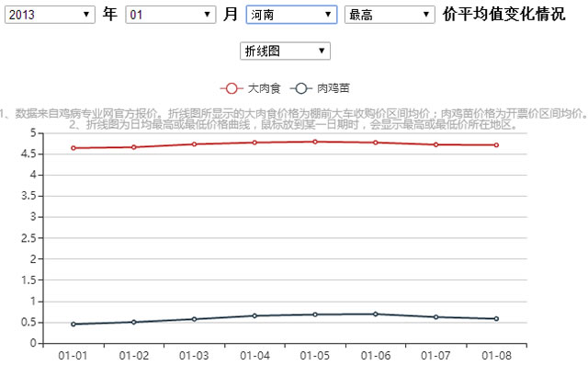Select the 肉鸡苗 data point at 01-03

194,319
